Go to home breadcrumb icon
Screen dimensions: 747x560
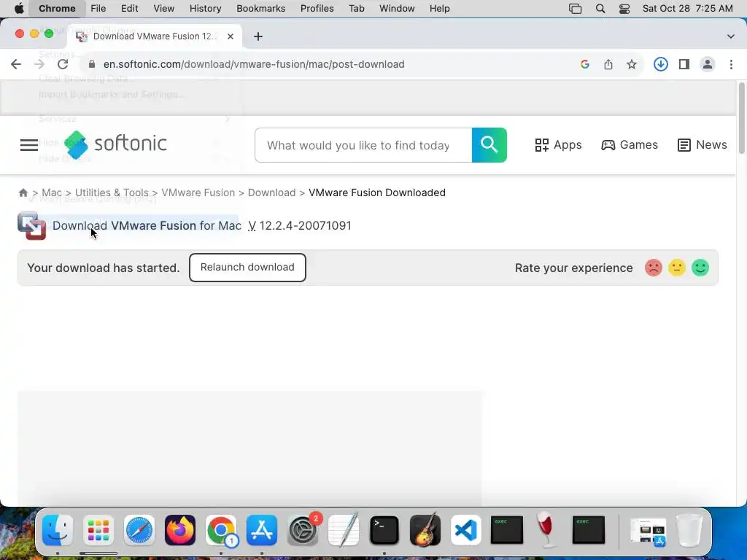tap(23, 192)
